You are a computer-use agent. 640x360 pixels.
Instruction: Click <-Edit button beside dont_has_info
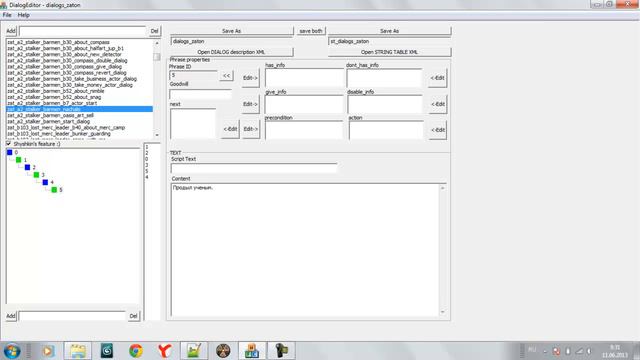(438, 78)
